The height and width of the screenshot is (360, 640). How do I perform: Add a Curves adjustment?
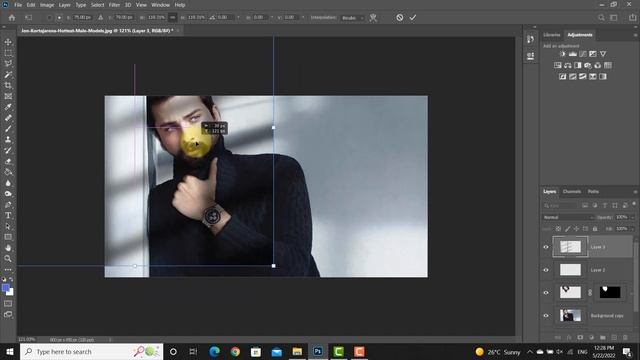tap(583, 54)
